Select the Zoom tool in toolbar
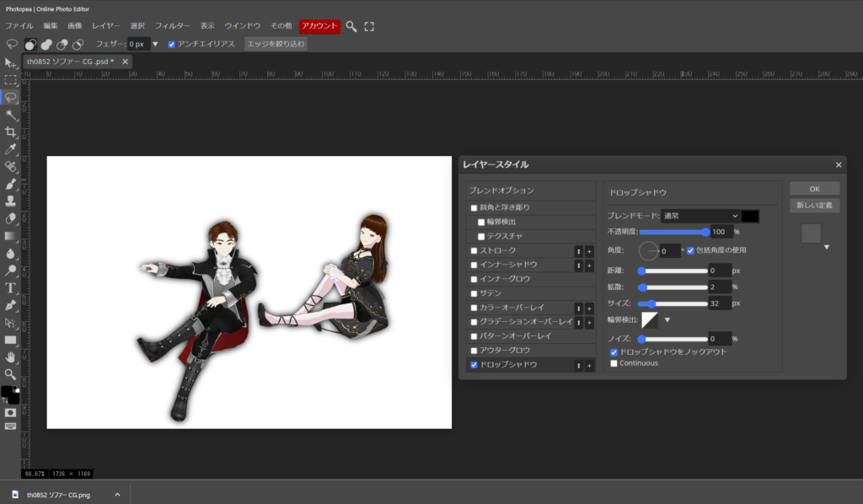The width and height of the screenshot is (863, 504). [x=10, y=373]
